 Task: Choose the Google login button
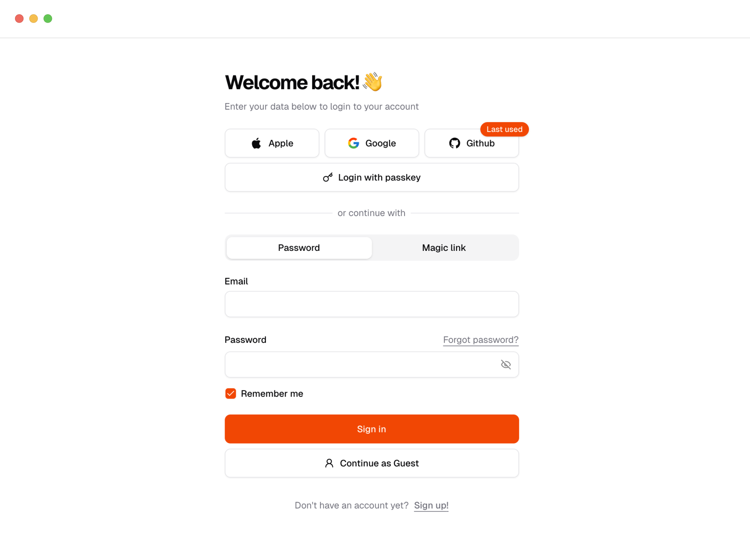372,143
